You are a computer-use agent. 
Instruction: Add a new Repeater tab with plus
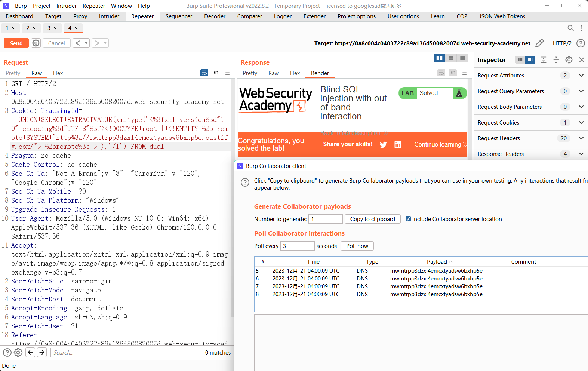90,28
